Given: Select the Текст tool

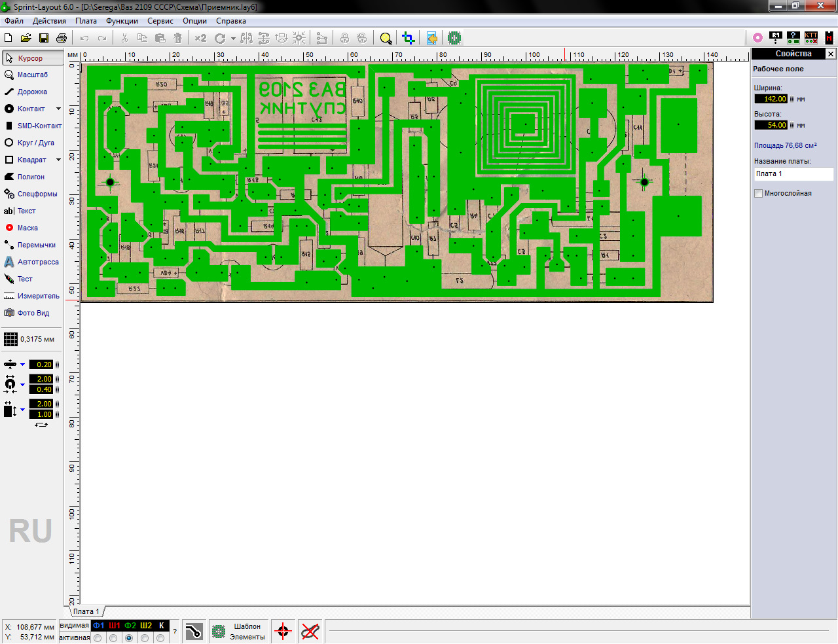Looking at the screenshot, I should (33, 211).
